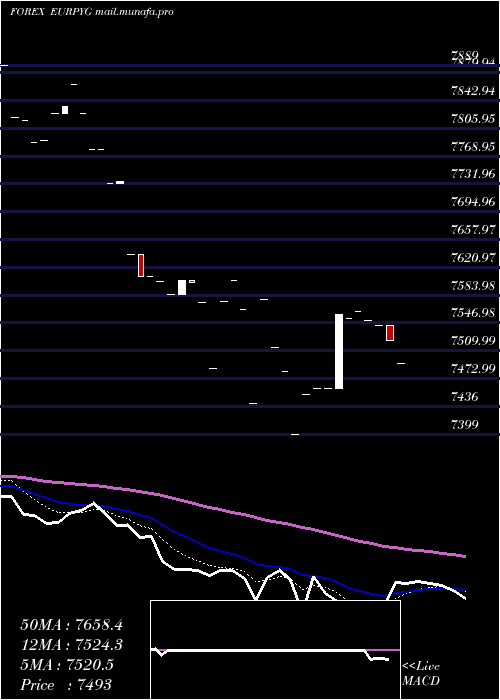Click the 7509.99 price axis label
Viewport: 500px width, 700px height.
tap(474, 341)
